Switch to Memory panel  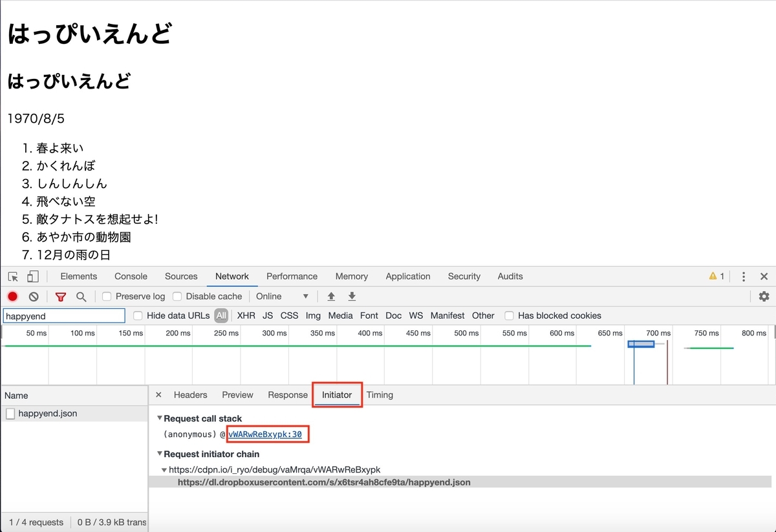pyautogui.click(x=352, y=277)
